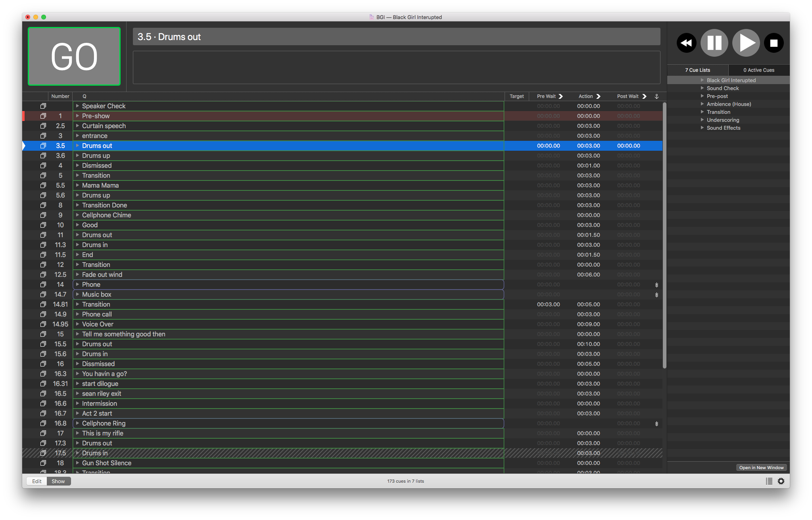Image resolution: width=812 pixels, height=520 pixels.
Task: Click group cue icon for Pre-show row
Action: (43, 116)
